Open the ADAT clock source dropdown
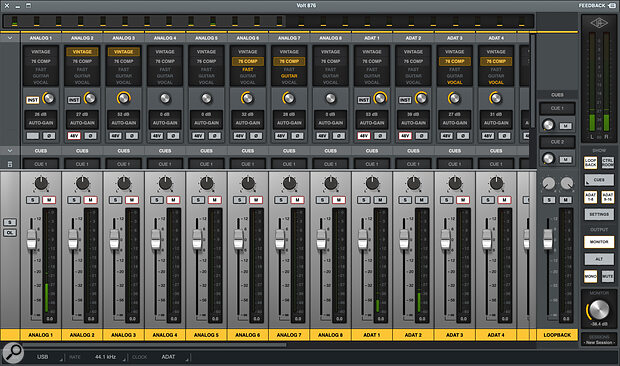Screen dimensions: 620x366 pos(173,357)
